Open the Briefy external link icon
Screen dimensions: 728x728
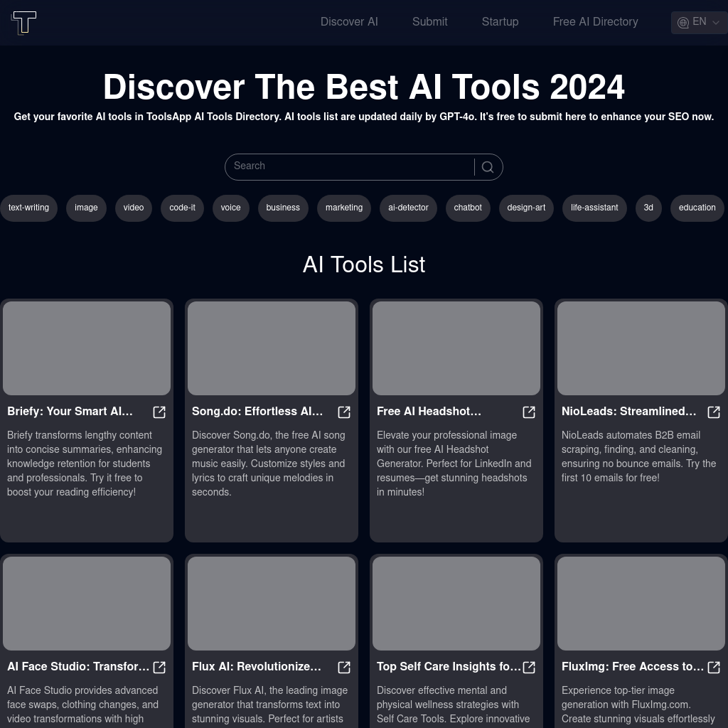159,412
